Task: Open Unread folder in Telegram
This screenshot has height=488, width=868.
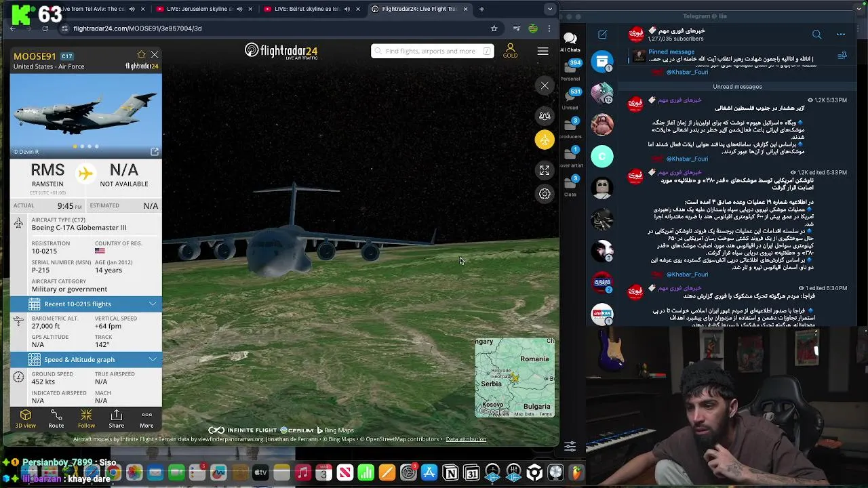Action: [x=570, y=99]
